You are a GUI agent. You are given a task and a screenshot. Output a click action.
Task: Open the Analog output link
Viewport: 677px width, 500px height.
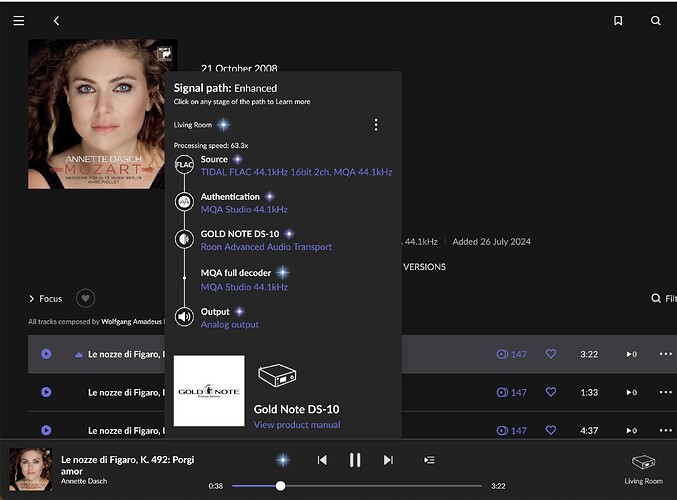point(230,325)
